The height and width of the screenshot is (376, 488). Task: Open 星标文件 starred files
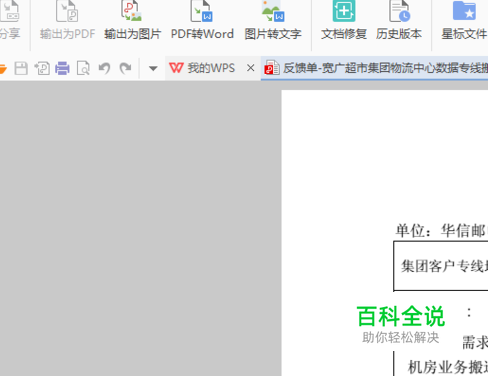pos(464,21)
